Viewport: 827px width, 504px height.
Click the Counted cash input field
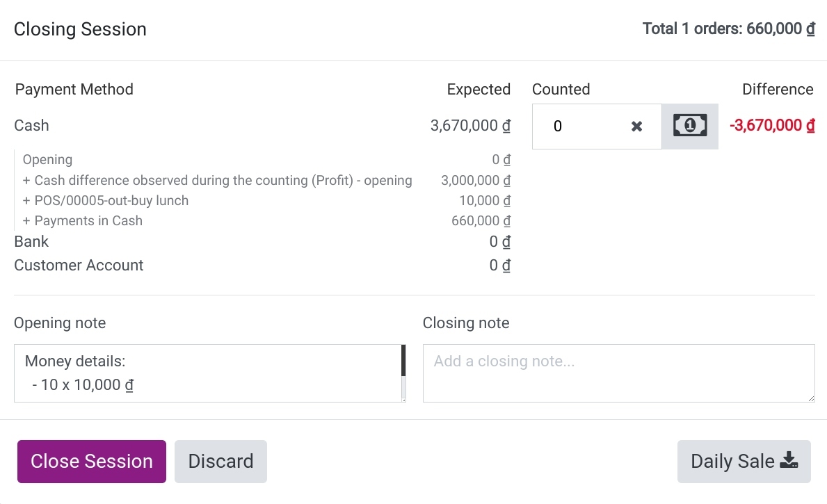(580, 127)
